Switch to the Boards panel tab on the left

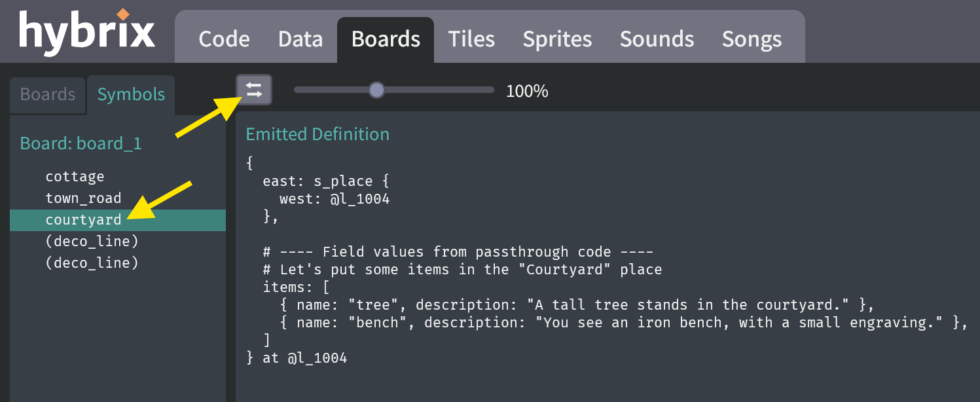click(x=47, y=94)
